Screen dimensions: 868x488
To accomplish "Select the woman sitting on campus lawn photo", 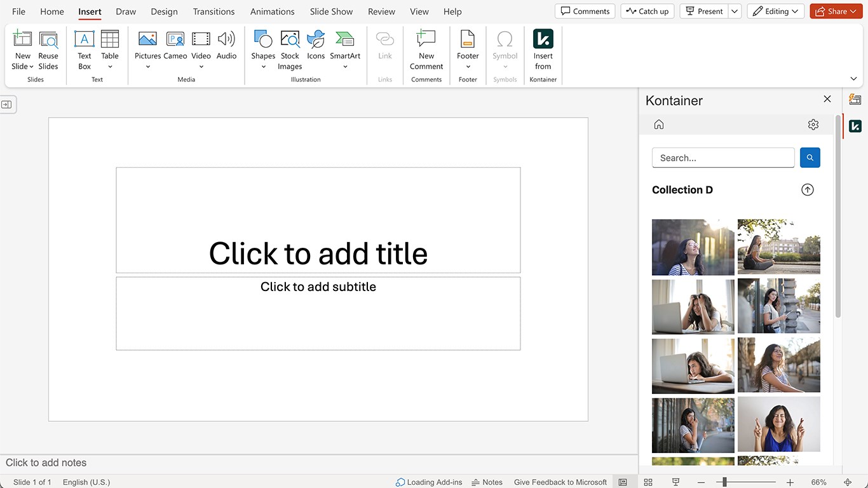I will (x=779, y=247).
